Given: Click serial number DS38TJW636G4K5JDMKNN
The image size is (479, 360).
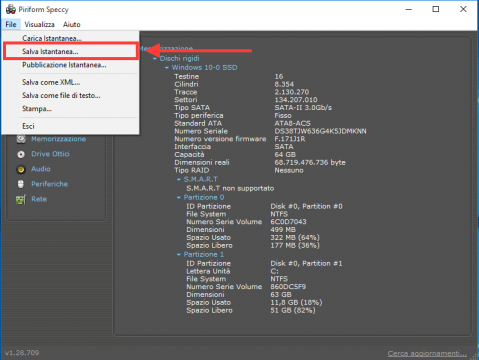Looking at the screenshot, I should (320, 131).
